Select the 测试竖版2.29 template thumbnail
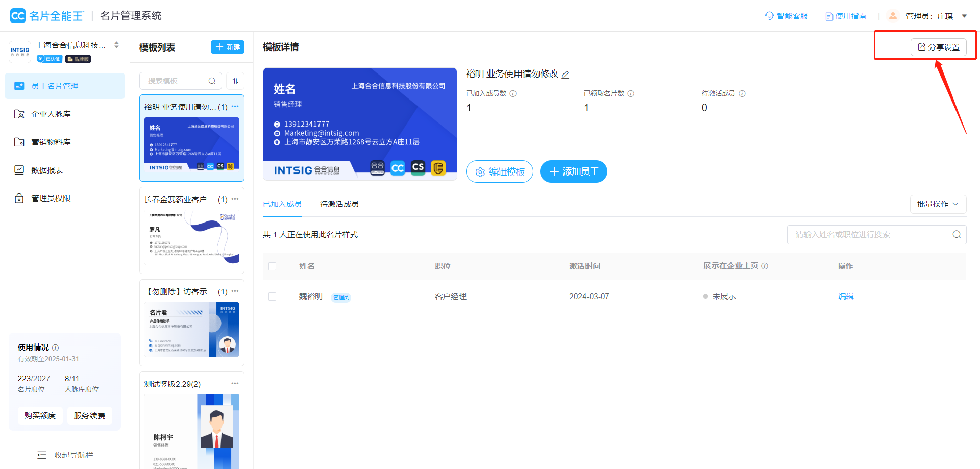Viewport: 980px width, 469px height. pyautogui.click(x=192, y=431)
